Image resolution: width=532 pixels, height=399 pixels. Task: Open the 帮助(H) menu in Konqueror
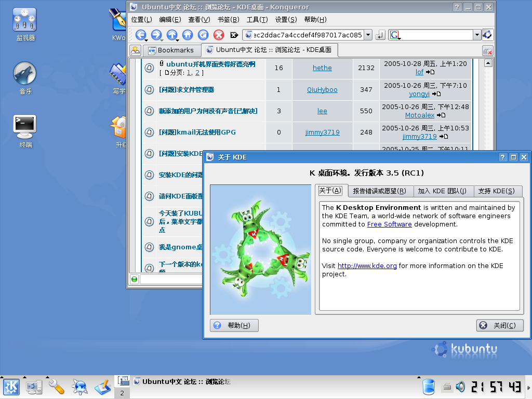point(315,20)
